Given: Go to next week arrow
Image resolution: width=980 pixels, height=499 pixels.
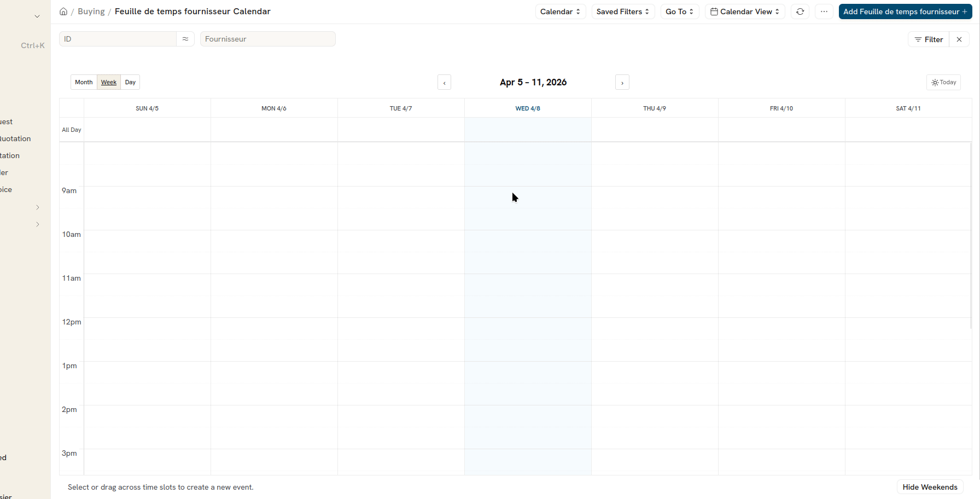Looking at the screenshot, I should click(x=622, y=83).
